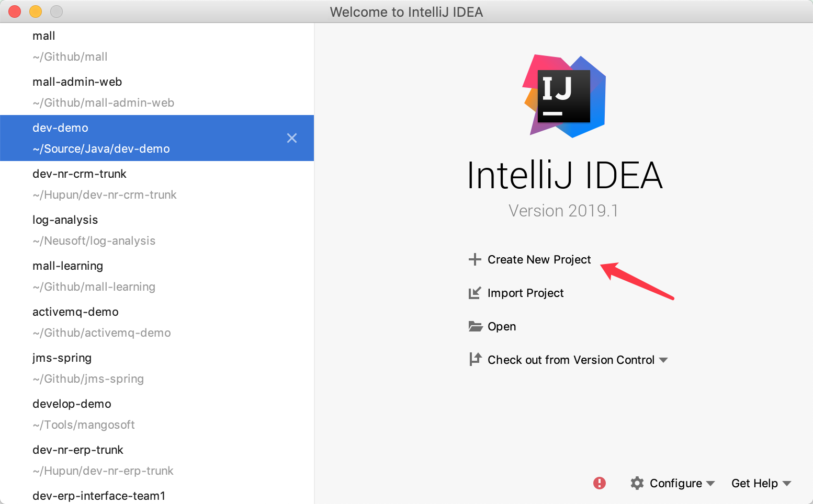
Task: Click Create New Project
Action: (x=539, y=259)
